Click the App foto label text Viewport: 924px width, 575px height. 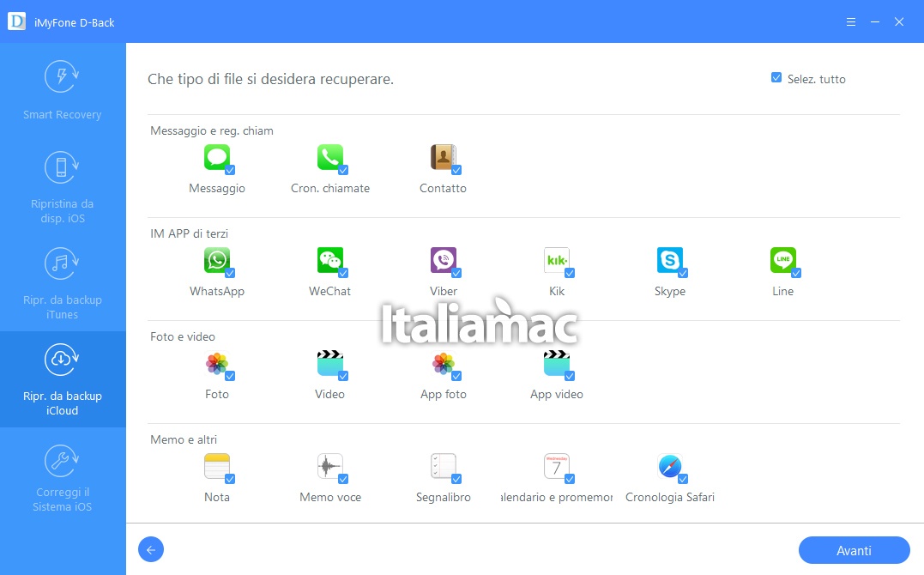444,395
